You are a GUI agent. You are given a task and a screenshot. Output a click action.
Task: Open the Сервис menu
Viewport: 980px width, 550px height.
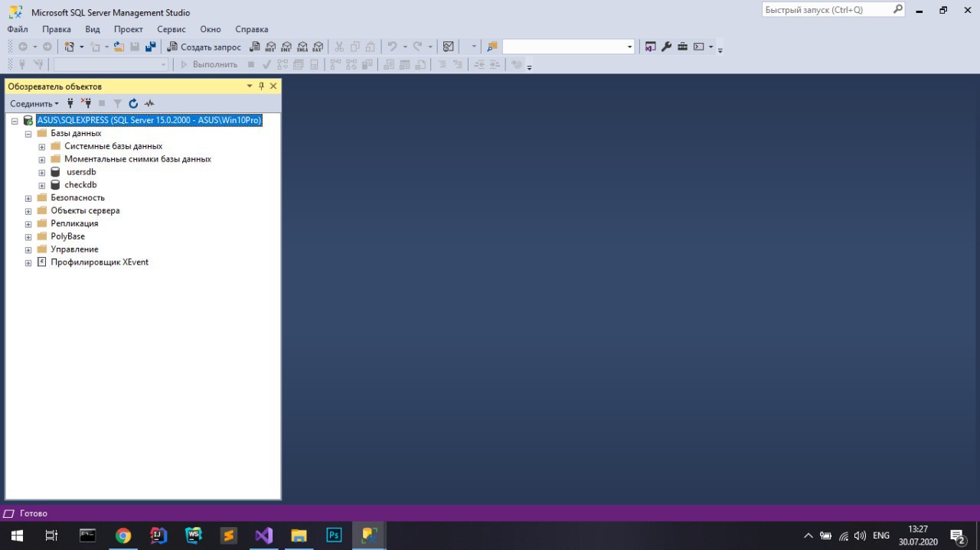[x=171, y=29]
